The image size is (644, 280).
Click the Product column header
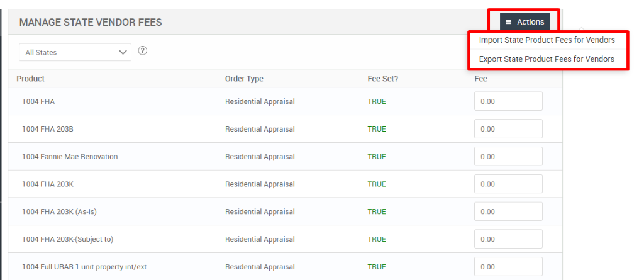coord(31,79)
